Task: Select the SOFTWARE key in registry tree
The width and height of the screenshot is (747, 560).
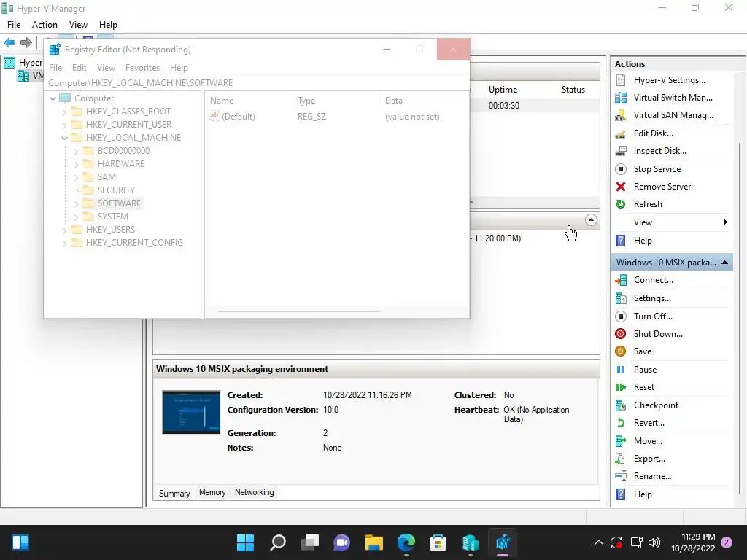Action: tap(119, 203)
